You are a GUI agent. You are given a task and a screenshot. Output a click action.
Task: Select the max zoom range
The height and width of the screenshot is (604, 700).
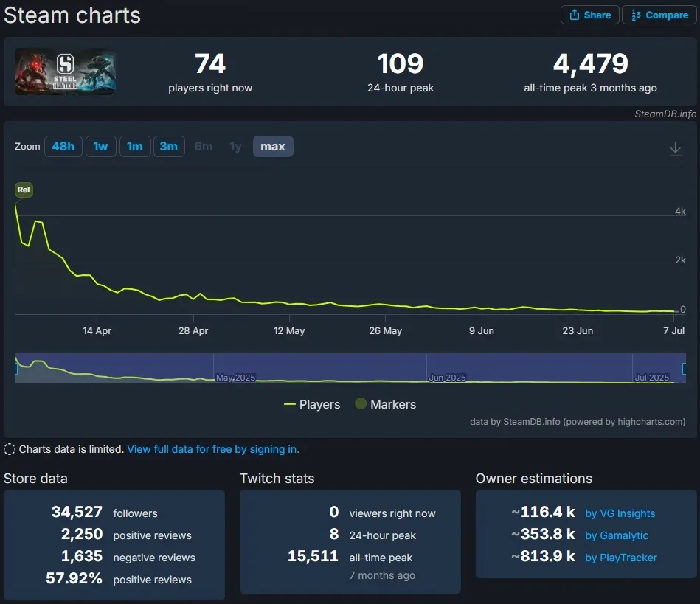click(x=273, y=147)
